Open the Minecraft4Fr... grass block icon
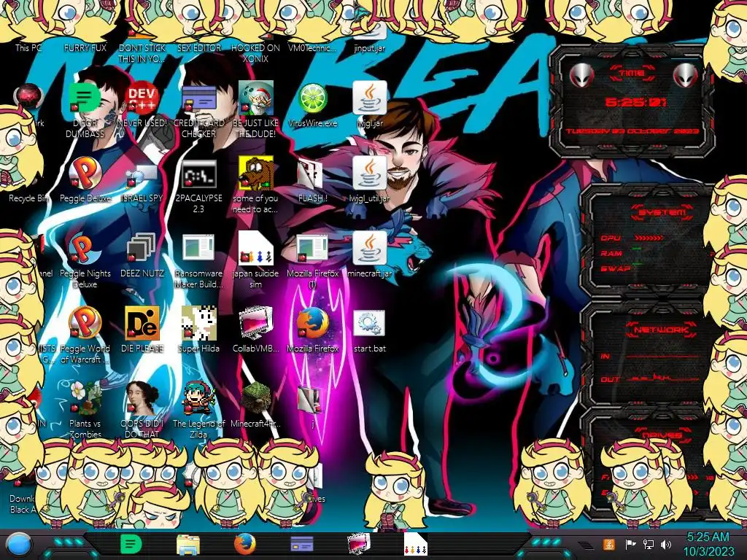Viewport: 747px width, 560px height. click(256, 398)
